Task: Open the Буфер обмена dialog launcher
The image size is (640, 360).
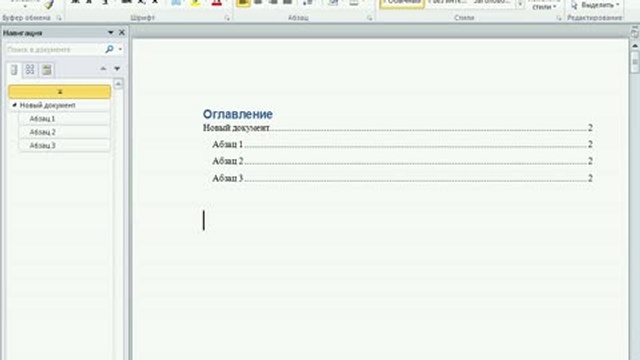Action: coord(59,18)
